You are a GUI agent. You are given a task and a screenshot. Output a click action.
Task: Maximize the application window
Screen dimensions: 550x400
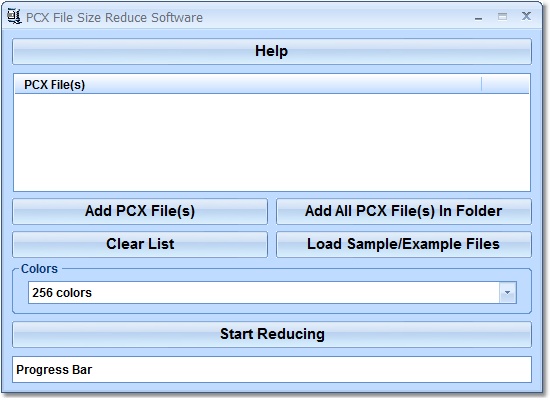point(503,16)
